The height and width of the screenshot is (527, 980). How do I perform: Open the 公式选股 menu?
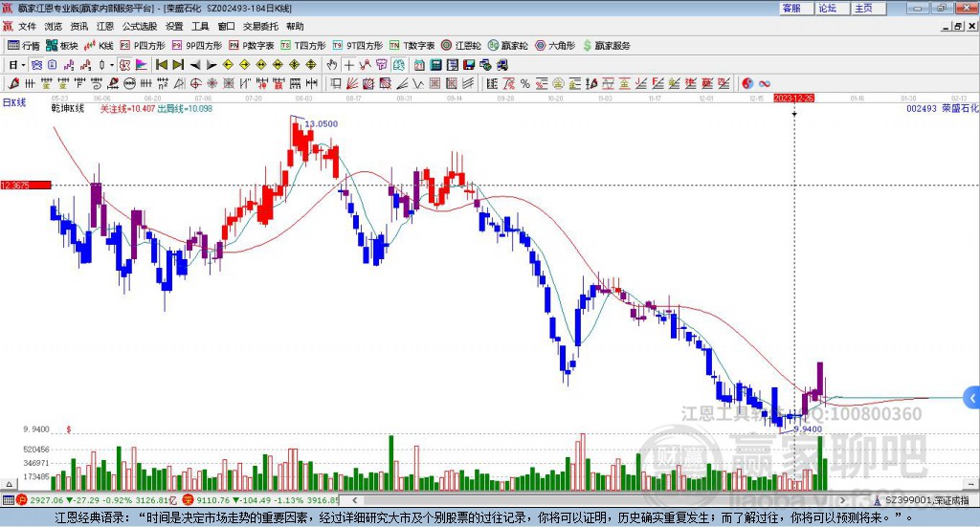coord(140,26)
